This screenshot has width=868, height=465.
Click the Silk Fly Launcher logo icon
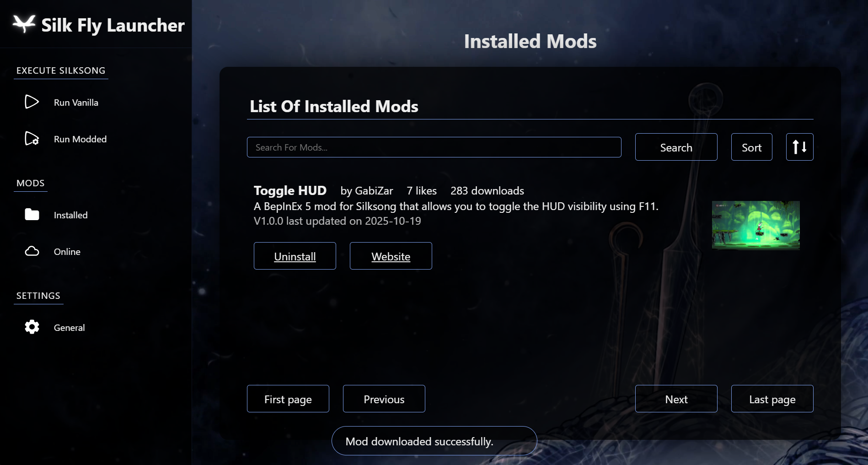click(x=24, y=24)
